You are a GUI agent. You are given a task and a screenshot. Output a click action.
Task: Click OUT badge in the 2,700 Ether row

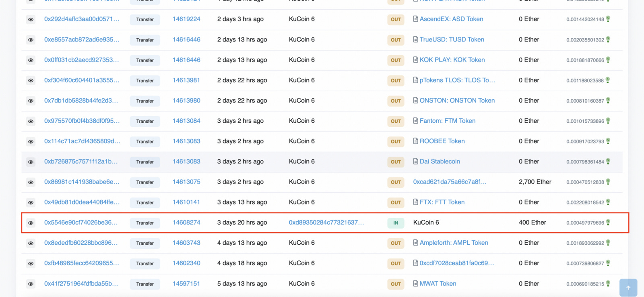(x=396, y=182)
